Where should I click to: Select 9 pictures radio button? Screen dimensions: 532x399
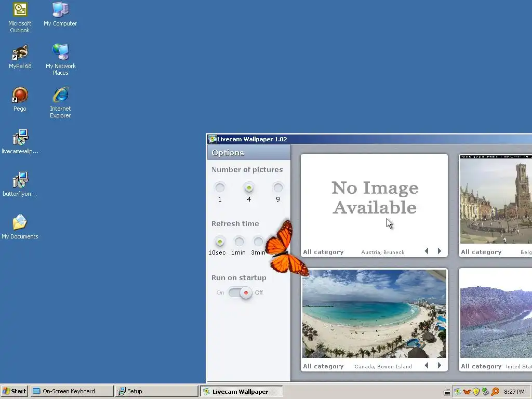[x=278, y=188]
